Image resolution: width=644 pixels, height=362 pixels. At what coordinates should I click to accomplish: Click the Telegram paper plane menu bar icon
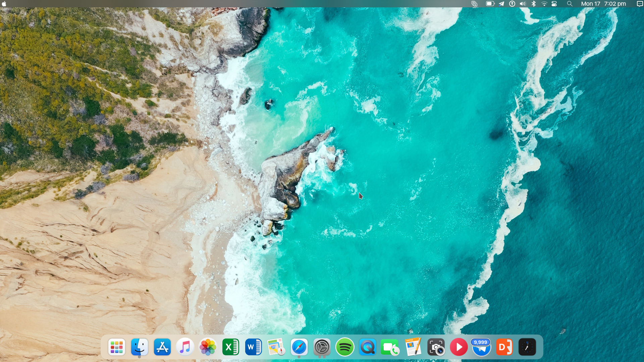(x=501, y=4)
